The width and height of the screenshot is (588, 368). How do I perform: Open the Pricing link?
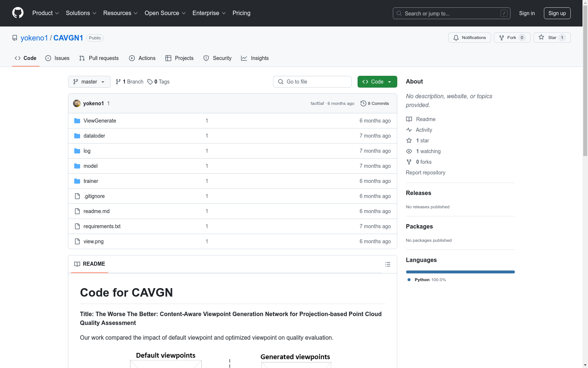pyautogui.click(x=241, y=13)
